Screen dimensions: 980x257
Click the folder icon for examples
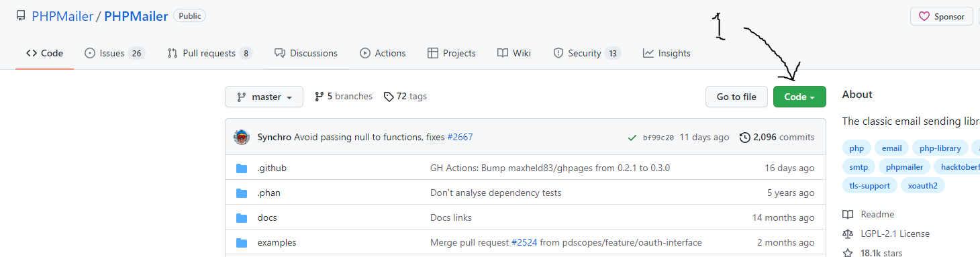click(x=242, y=243)
